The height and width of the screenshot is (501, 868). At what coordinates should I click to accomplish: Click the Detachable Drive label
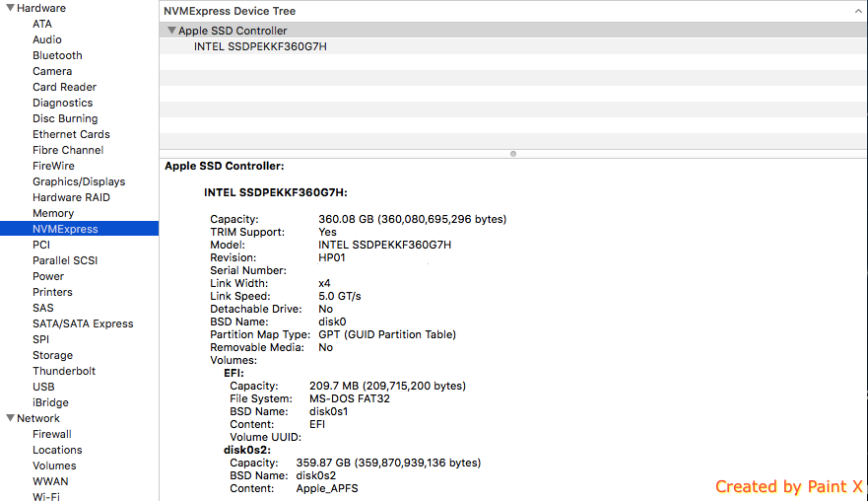point(256,310)
